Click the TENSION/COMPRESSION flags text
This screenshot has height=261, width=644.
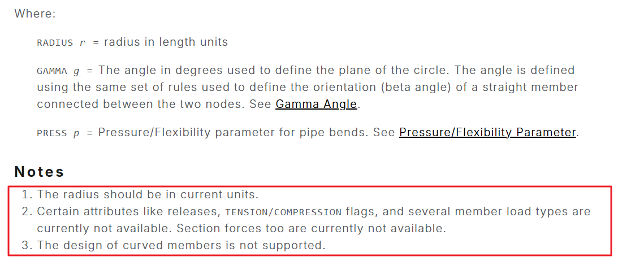283,212
